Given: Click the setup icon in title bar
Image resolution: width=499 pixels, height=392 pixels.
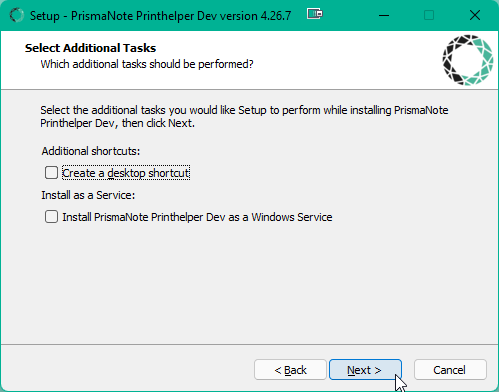Looking at the screenshot, I should click(x=17, y=15).
